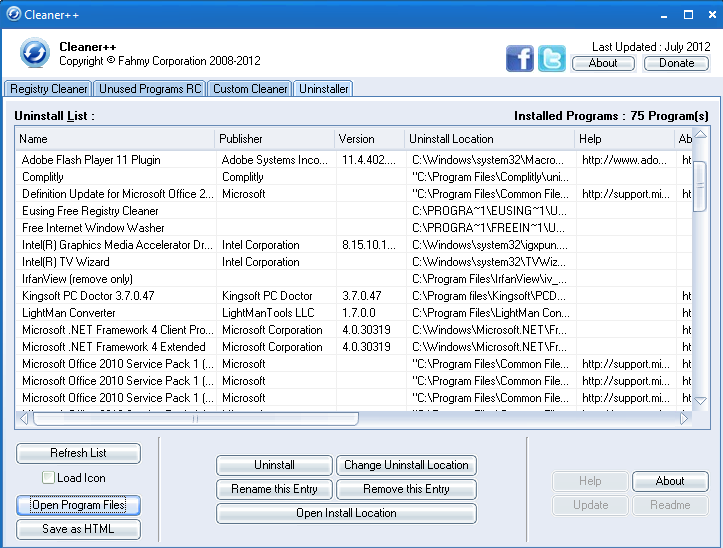Image resolution: width=723 pixels, height=548 pixels.
Task: Select LightMan Converter entry
Action: point(354,313)
